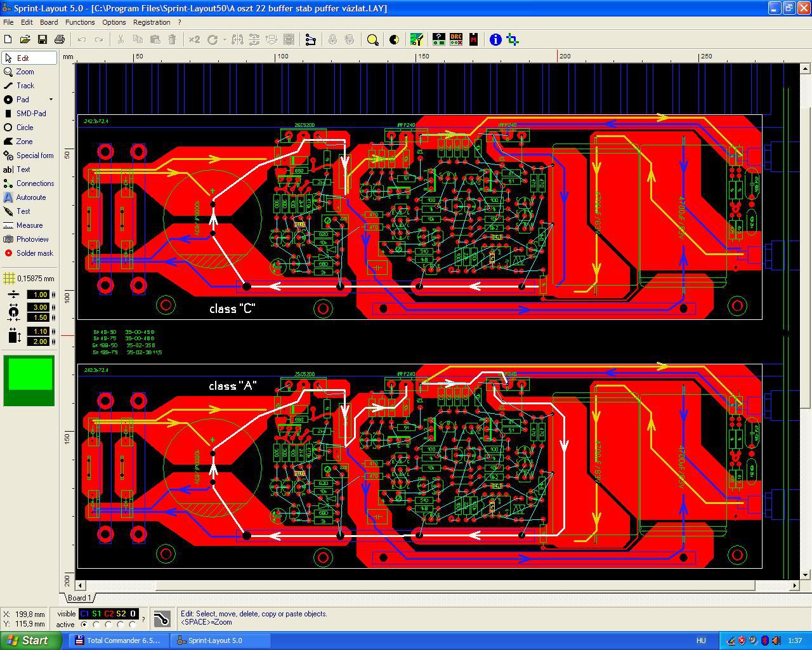Viewport: 812px width, 650px height.
Task: Click the magnifier zoom icon in toolbar
Action: 373,39
